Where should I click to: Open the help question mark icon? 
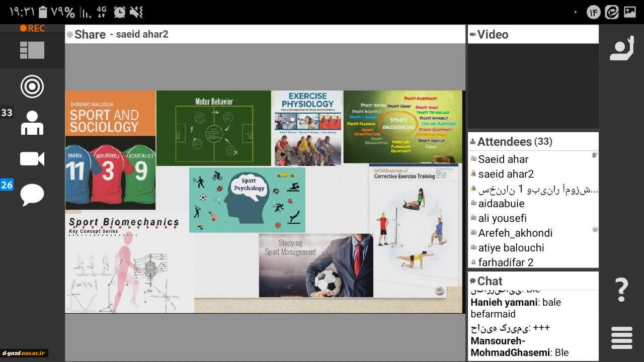621,289
